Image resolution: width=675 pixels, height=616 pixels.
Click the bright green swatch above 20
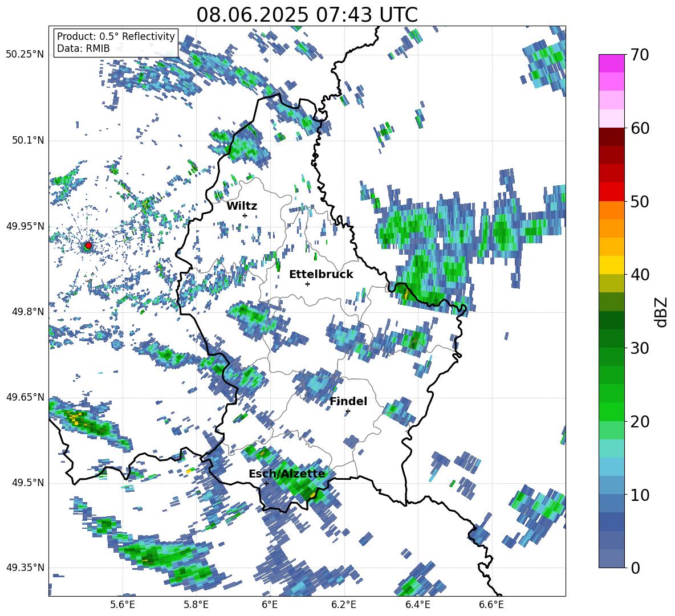tap(611, 412)
